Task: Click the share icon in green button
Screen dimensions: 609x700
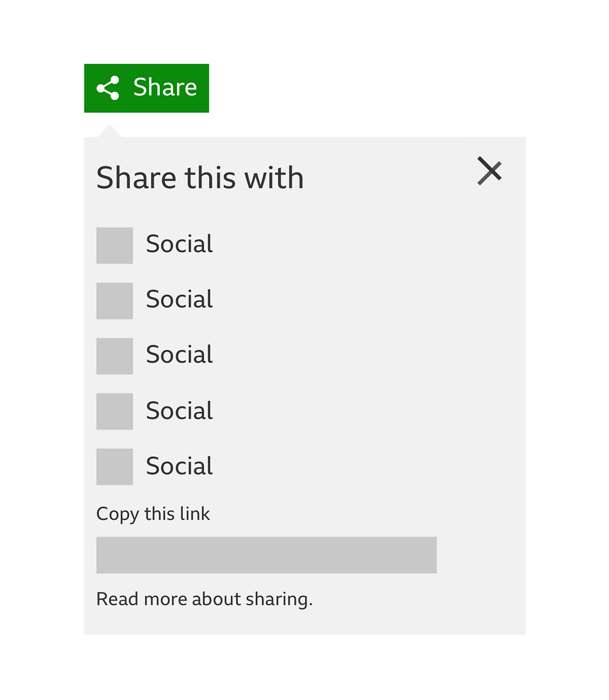Action: click(x=108, y=88)
